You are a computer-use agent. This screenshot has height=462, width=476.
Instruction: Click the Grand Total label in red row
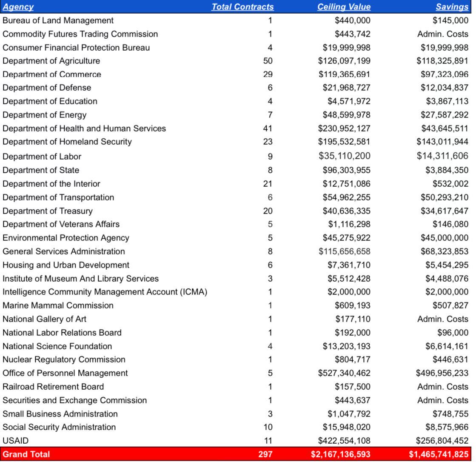[26, 454]
